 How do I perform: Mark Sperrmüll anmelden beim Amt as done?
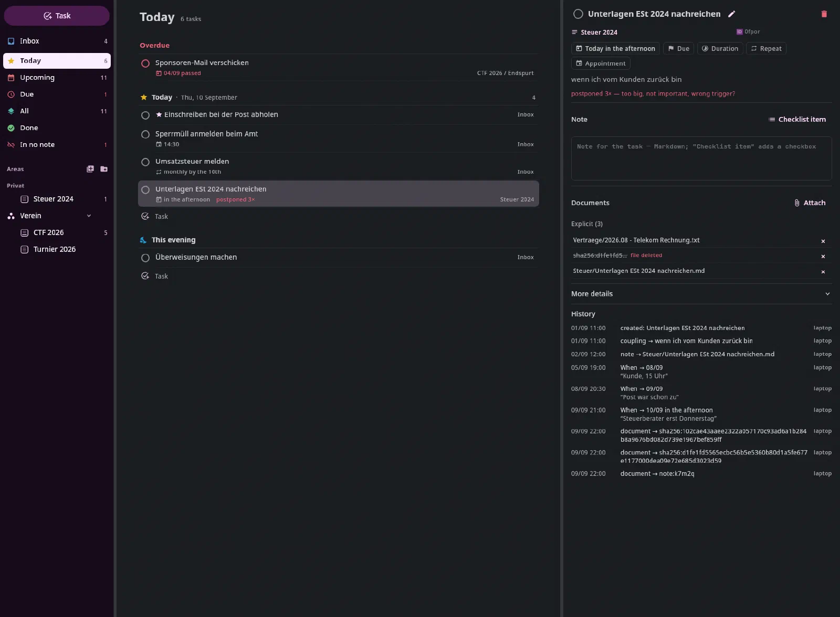145,135
